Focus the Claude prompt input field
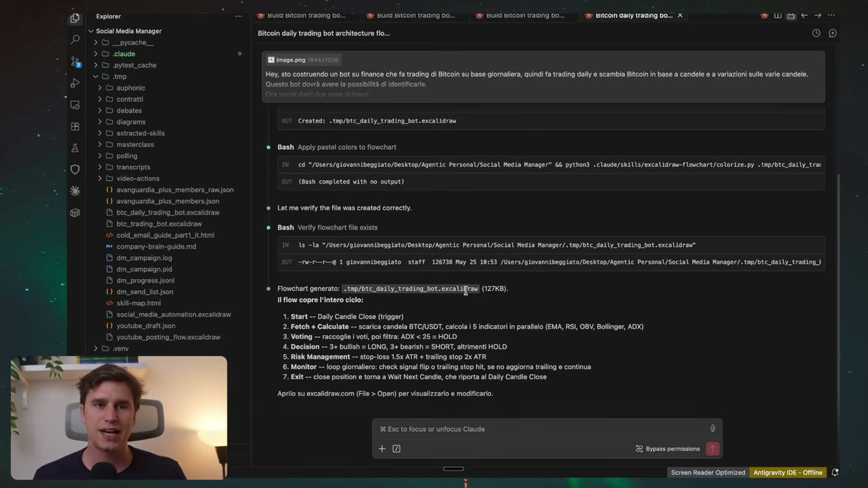Screen dimensions: 868x488 click(x=542, y=429)
